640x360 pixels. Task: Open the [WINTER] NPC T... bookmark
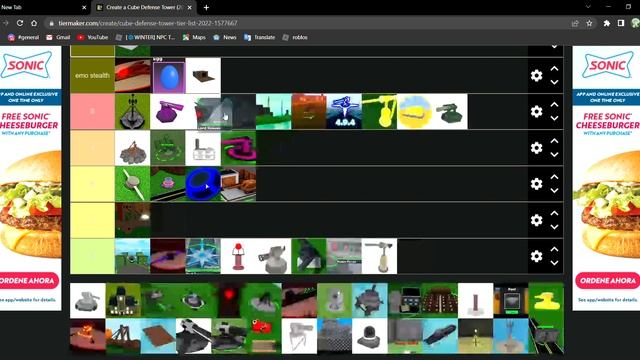click(145, 37)
